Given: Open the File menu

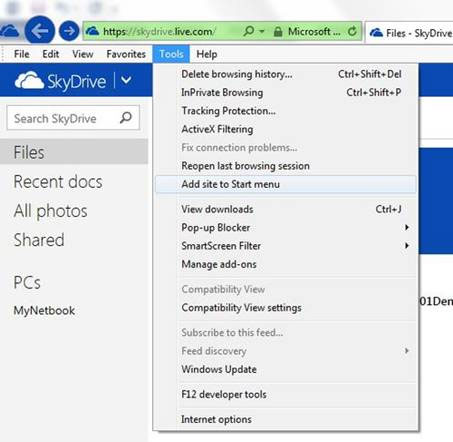Looking at the screenshot, I should (x=22, y=54).
